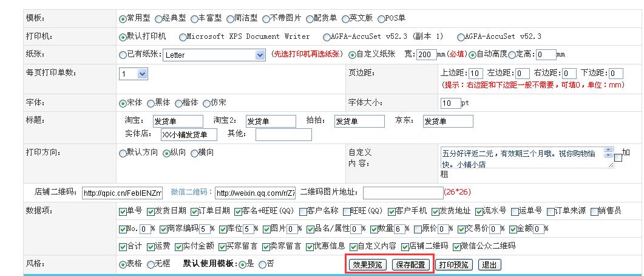Click the 微信二维码 link label
Image resolution: width=644 pixels, height=276 pixels.
click(x=191, y=192)
